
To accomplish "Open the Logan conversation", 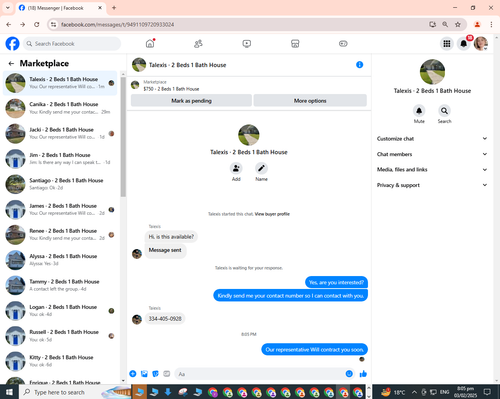I will coord(60,311).
